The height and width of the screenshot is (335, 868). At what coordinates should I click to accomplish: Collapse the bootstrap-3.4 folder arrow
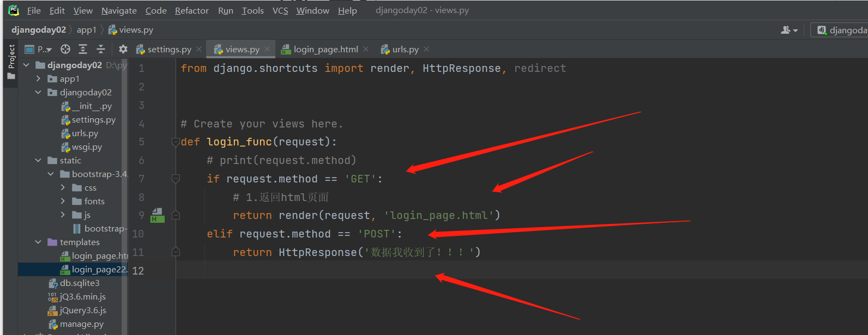pyautogui.click(x=51, y=174)
